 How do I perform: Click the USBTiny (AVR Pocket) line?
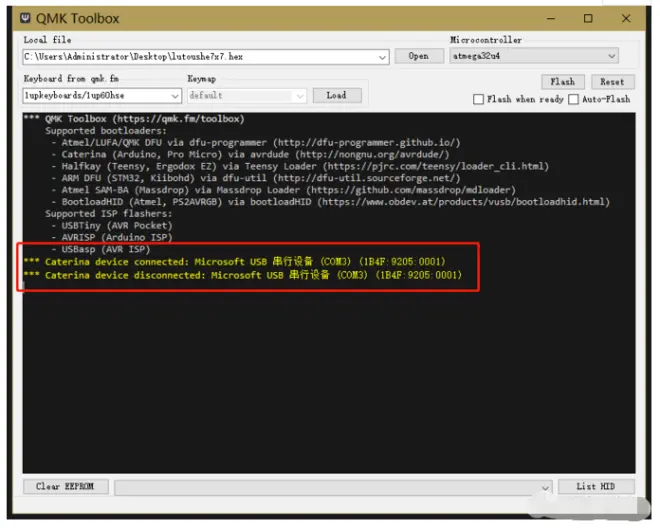click(x=112, y=226)
